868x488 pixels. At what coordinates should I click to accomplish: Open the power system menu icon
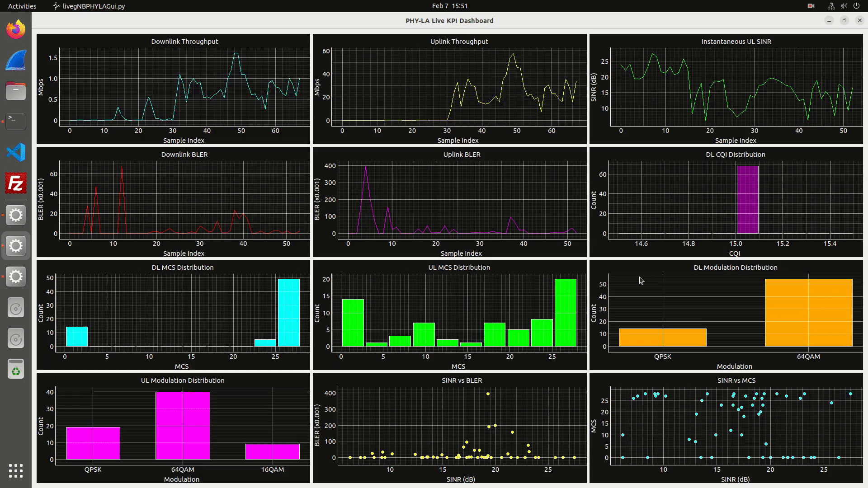pos(856,6)
